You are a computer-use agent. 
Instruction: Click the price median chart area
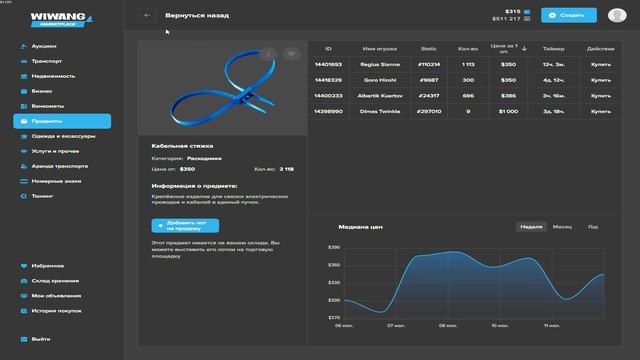click(473, 284)
